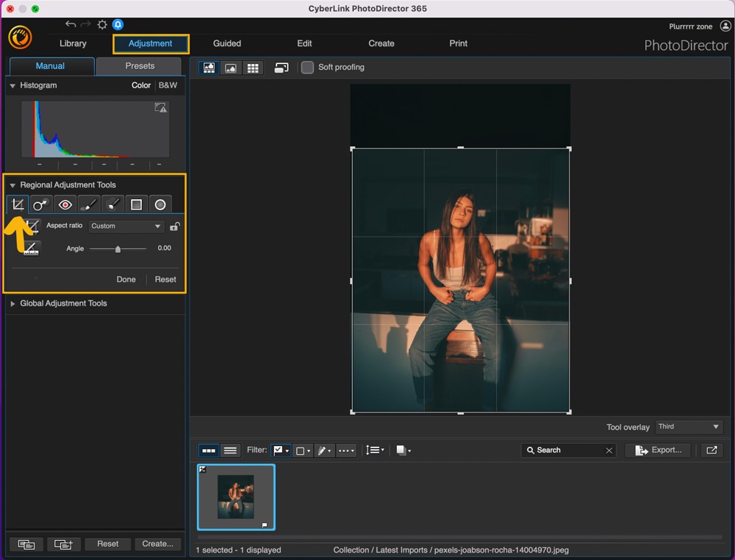
Task: Open the stack photos dropdown
Action: (x=403, y=450)
